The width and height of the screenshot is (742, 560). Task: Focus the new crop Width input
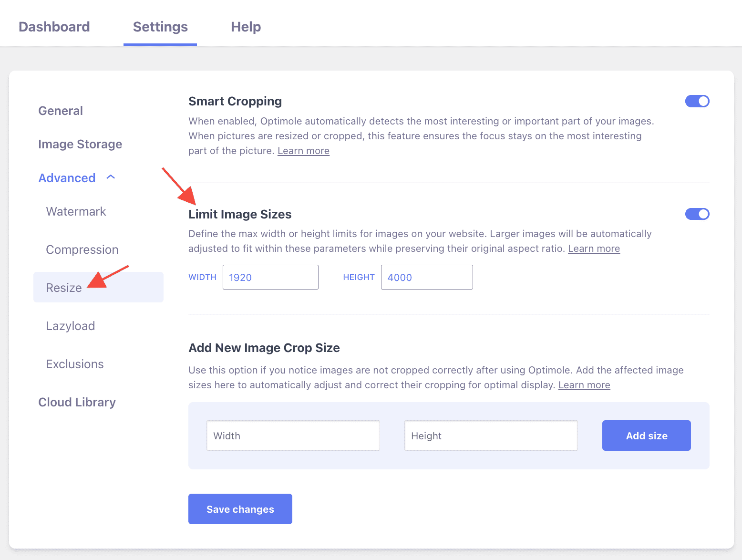293,436
